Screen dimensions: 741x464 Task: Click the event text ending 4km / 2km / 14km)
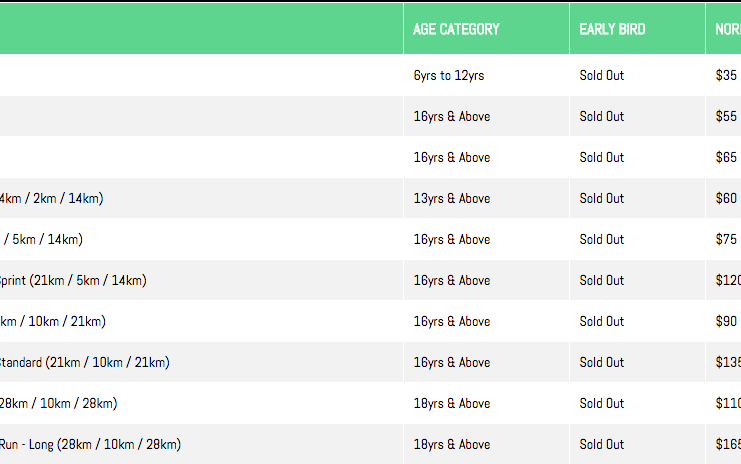51,198
